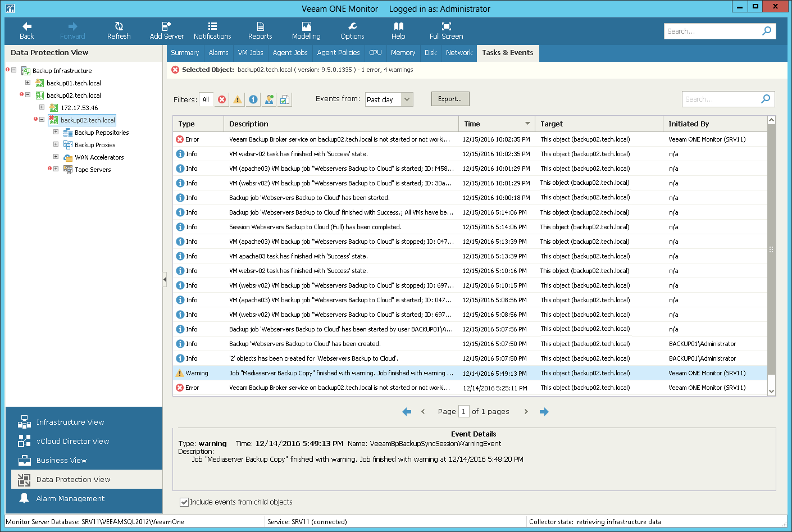The width and height of the screenshot is (792, 532).
Task: Switch to Alarms tab
Action: pyautogui.click(x=219, y=53)
